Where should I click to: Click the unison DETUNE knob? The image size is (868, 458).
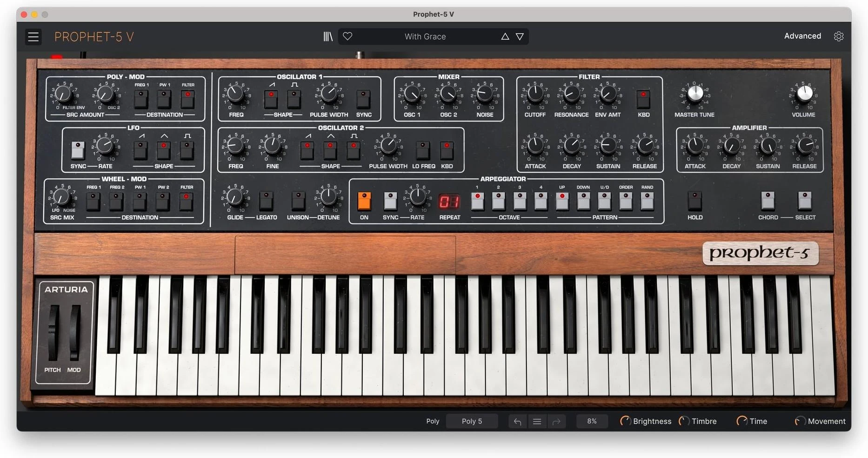click(x=328, y=197)
